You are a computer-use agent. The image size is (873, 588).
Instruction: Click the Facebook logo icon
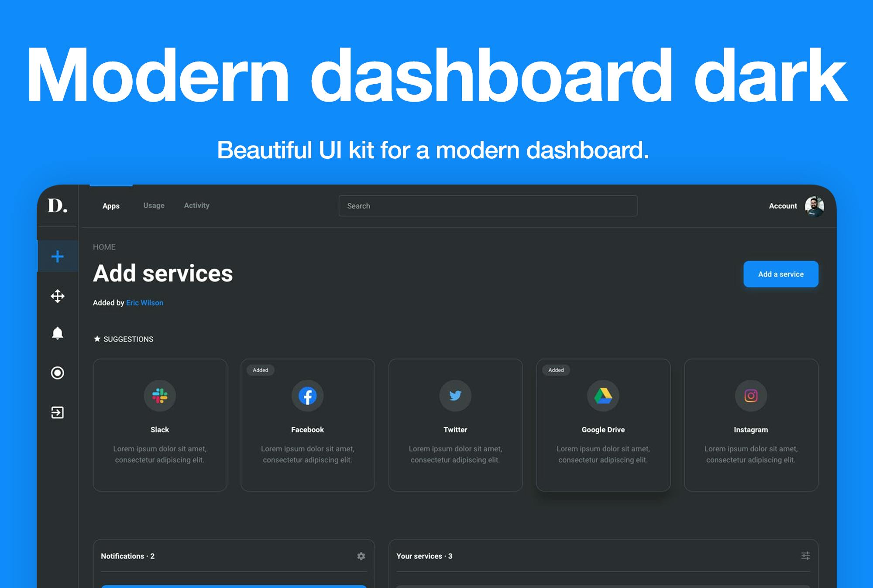[308, 396]
